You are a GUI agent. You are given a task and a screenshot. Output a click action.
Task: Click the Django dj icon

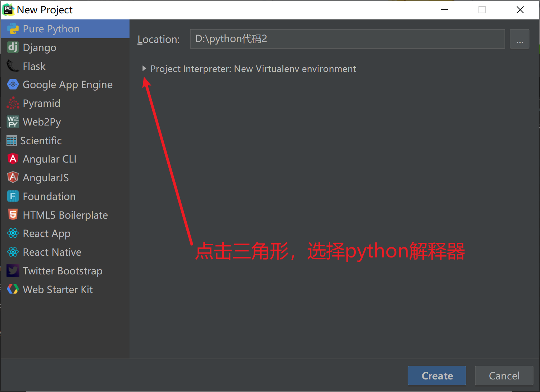[13, 47]
